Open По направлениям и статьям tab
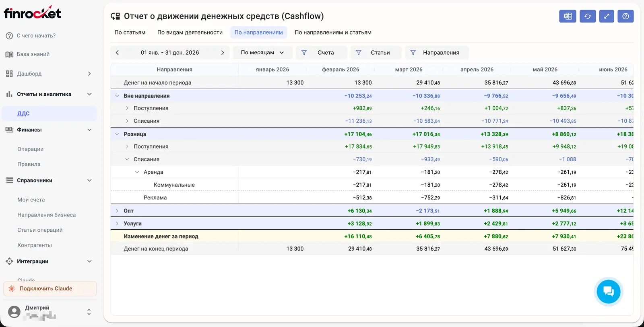This screenshot has height=327, width=644. coord(333,33)
